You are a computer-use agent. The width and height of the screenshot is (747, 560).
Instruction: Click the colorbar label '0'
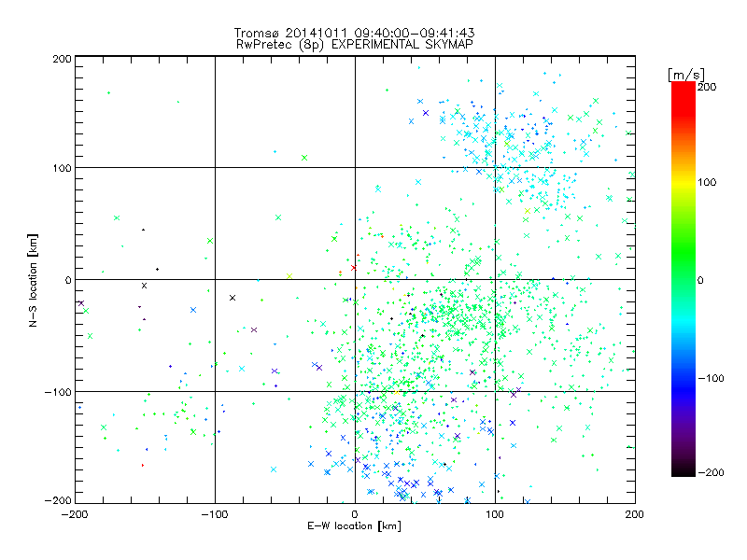click(700, 280)
